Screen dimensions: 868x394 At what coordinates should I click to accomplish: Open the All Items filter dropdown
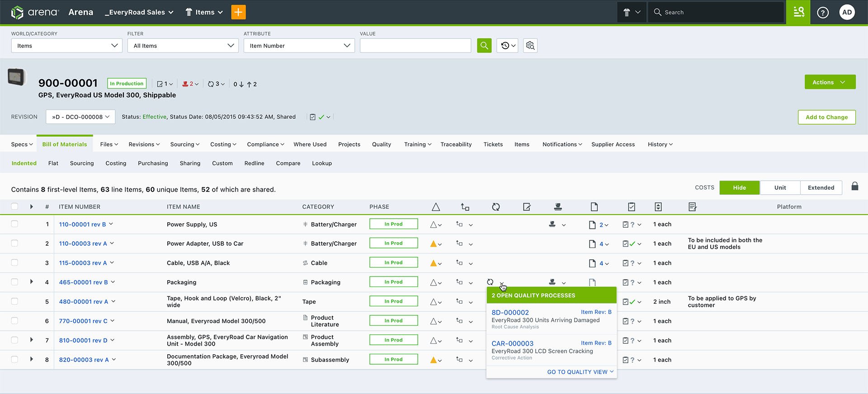183,46
